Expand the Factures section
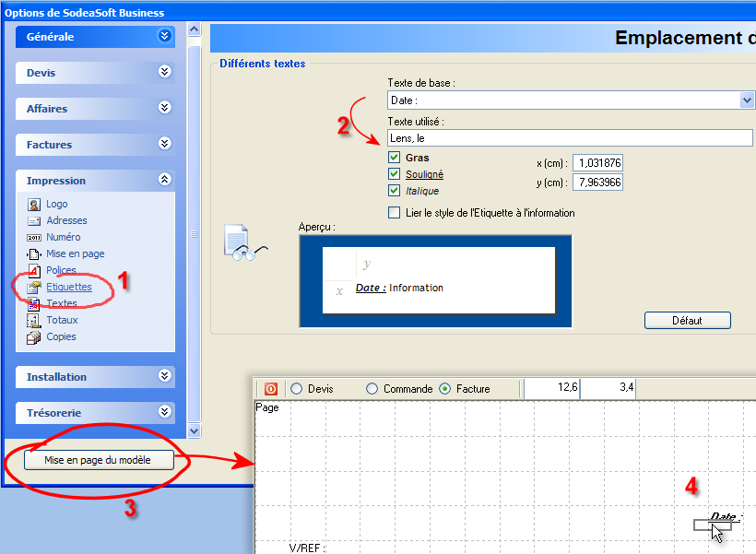 pos(164,144)
